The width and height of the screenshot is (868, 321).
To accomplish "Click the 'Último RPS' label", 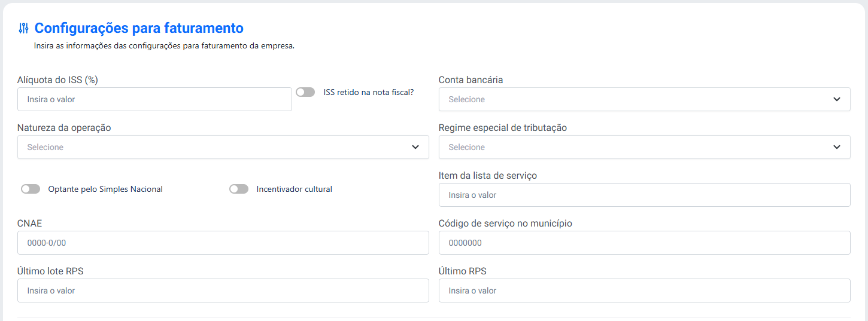I will tap(463, 271).
